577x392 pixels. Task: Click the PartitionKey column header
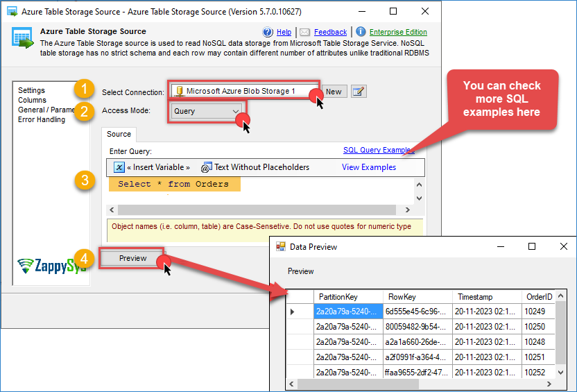pos(348,297)
